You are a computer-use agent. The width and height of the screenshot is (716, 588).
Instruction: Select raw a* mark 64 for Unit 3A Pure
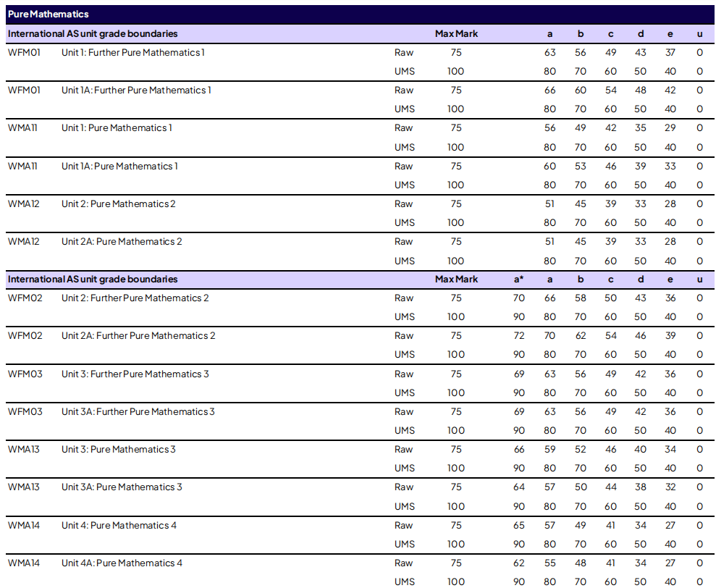click(x=519, y=487)
